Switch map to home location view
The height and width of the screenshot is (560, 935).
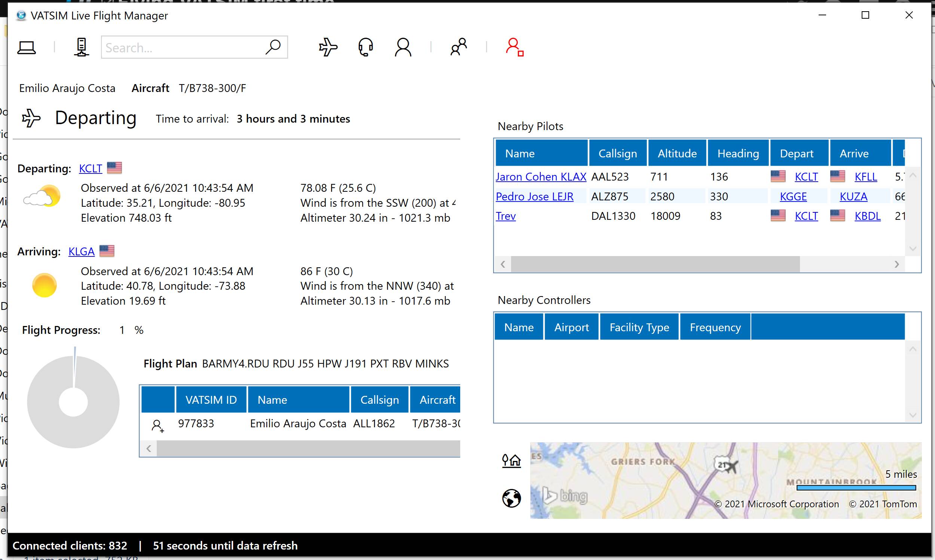tap(511, 461)
